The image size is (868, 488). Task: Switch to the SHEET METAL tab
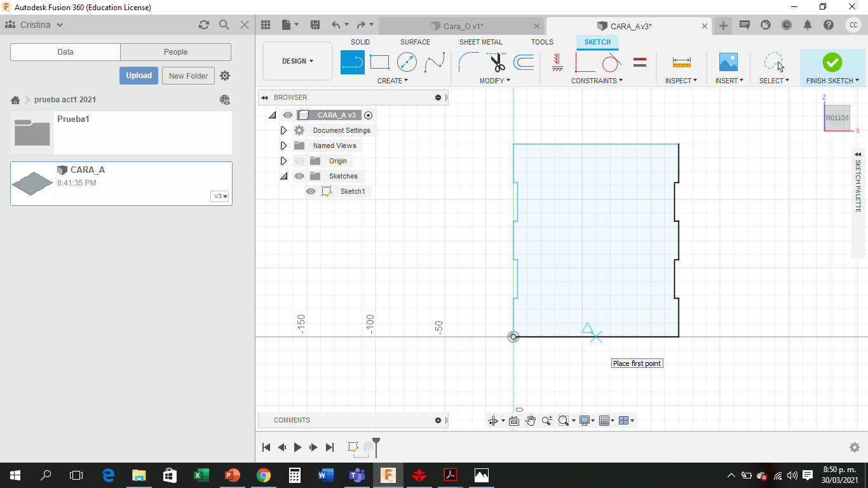pos(481,42)
